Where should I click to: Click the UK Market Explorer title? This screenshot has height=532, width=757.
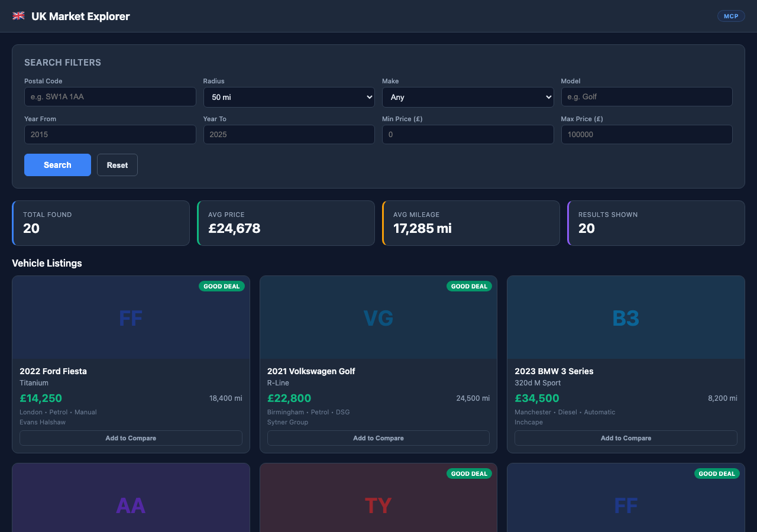pos(80,16)
